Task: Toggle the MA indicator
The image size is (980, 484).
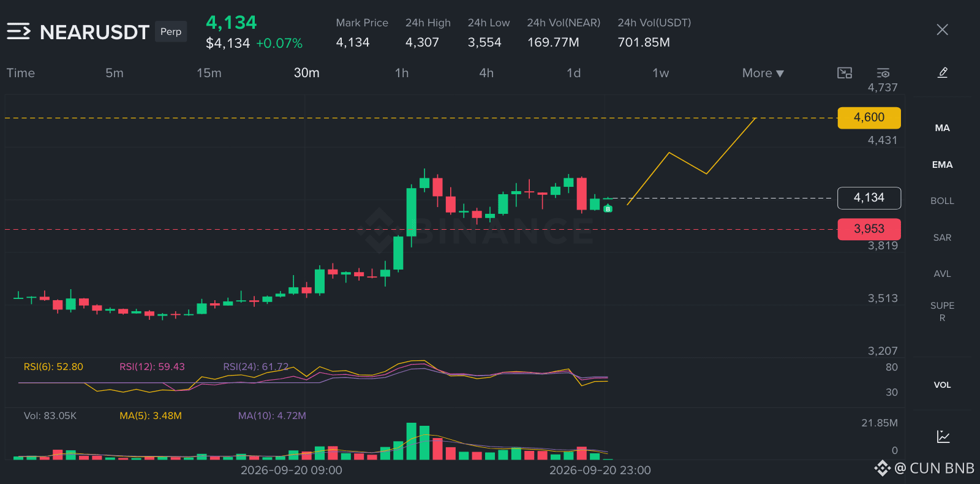Action: (942, 128)
